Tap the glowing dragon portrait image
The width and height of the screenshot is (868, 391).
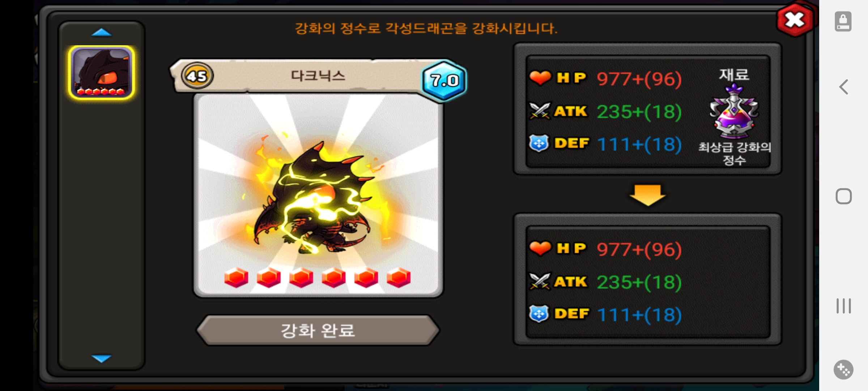click(x=318, y=195)
